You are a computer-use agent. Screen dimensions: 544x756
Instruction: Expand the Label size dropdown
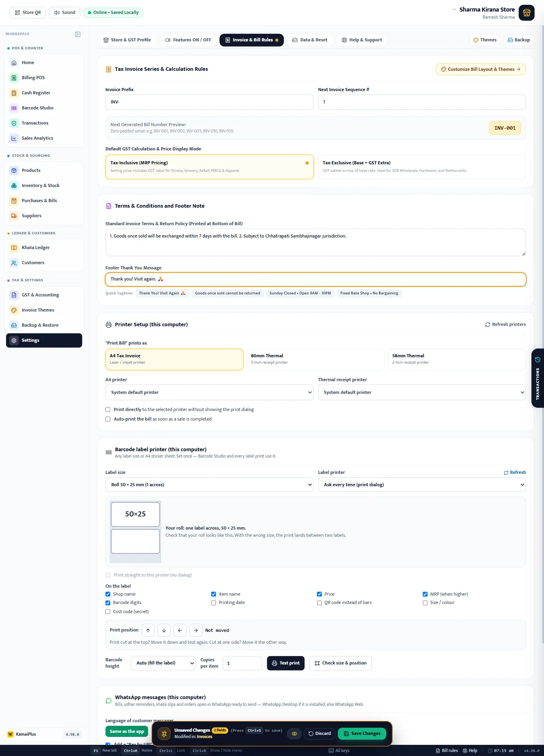[x=209, y=485]
